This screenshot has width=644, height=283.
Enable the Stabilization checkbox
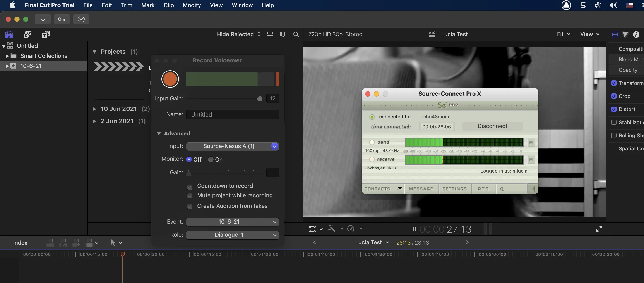[x=614, y=122]
